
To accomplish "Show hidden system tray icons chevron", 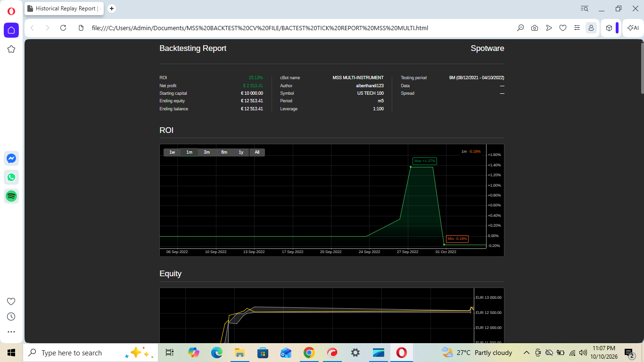I will pos(527,353).
